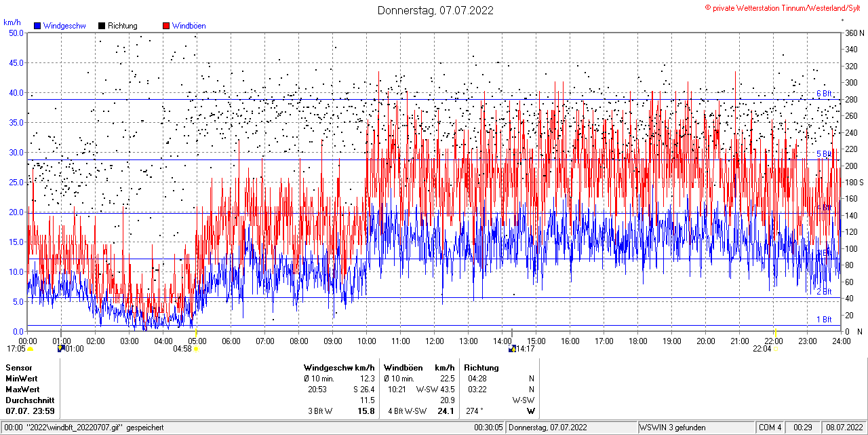The width and height of the screenshot is (868, 435).
Task: Click the 1 Bft scale label
Action: 824,319
